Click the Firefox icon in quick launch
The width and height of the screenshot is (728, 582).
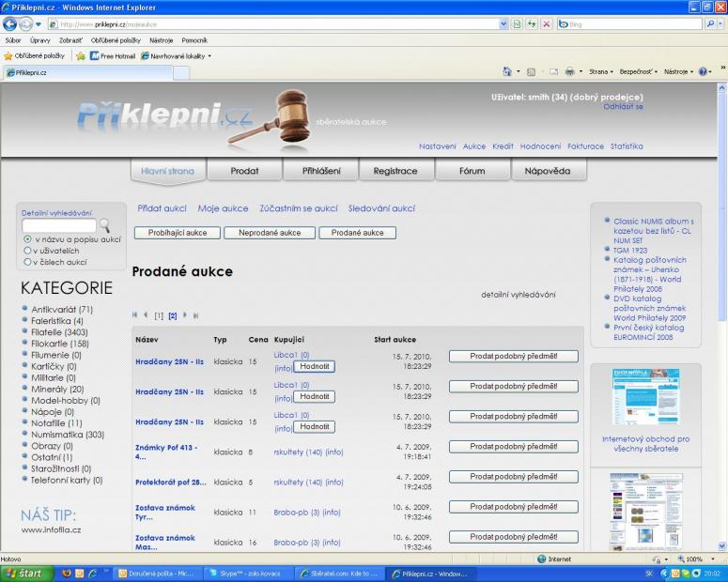(67, 574)
